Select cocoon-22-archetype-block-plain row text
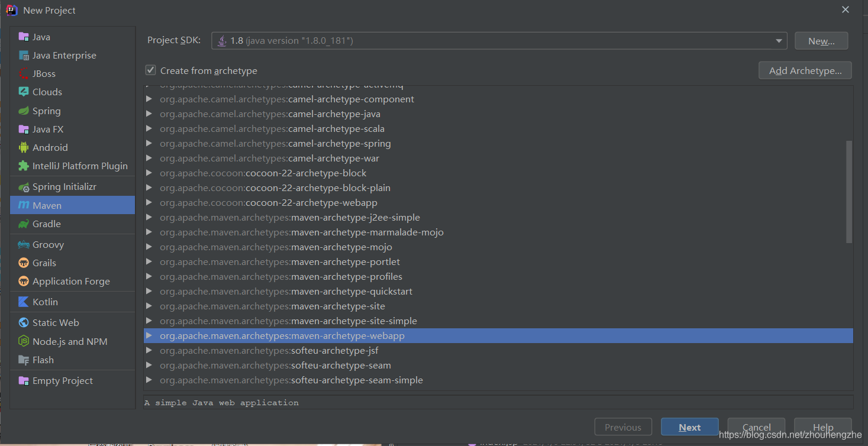The image size is (868, 446). (275, 188)
